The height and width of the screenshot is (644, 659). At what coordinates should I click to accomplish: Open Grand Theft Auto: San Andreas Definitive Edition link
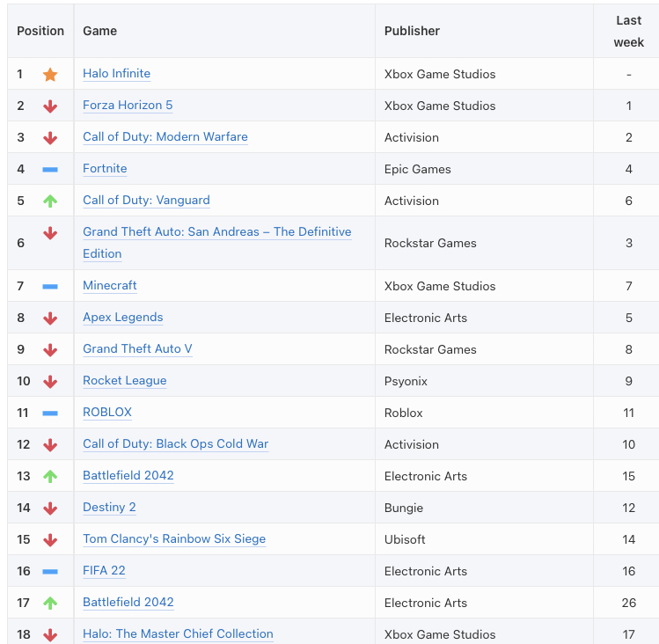216,243
